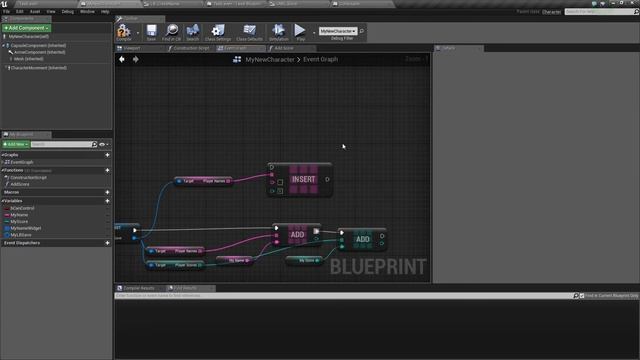Add a new function with the plus icon
Screen dimensions: 640x360
click(x=107, y=170)
